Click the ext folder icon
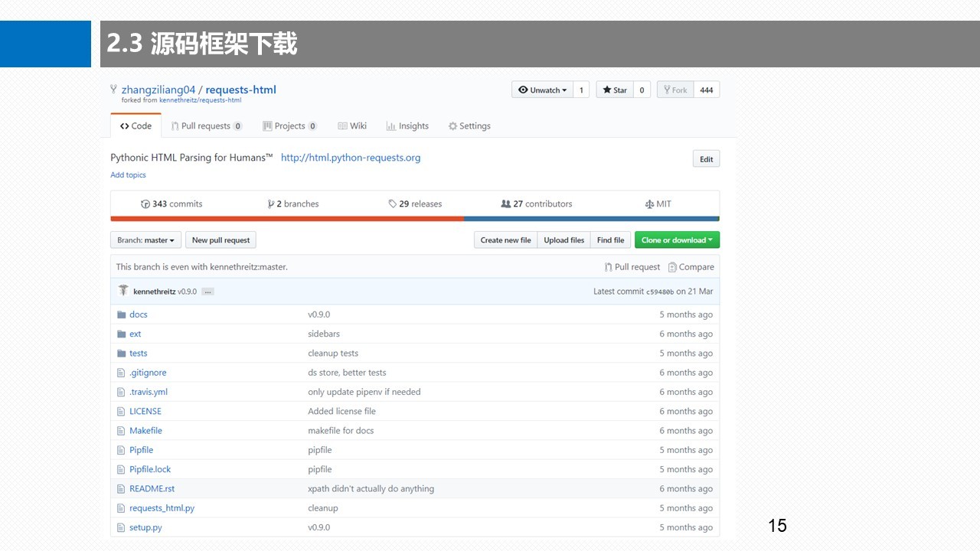Viewport: 980px width, 551px height. [121, 334]
